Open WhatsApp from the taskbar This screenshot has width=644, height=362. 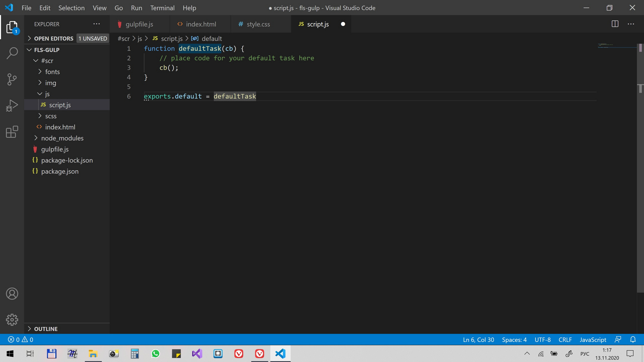[x=155, y=354]
